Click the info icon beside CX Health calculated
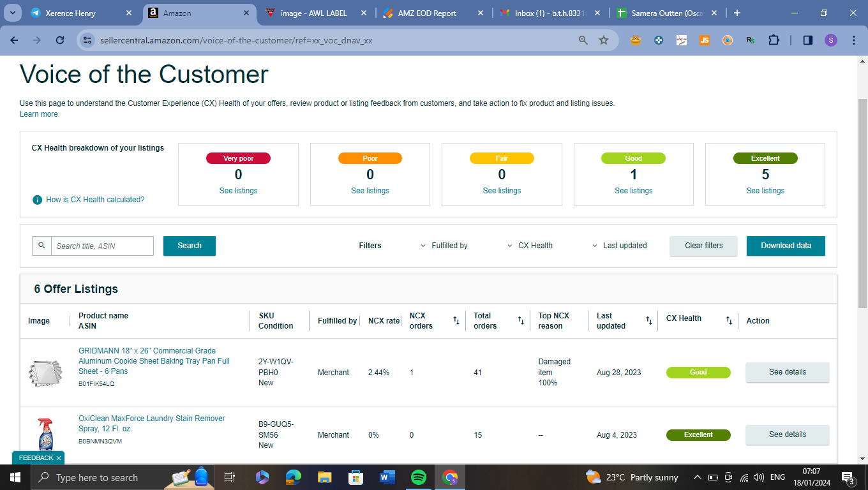This screenshot has width=868, height=490. click(x=38, y=200)
